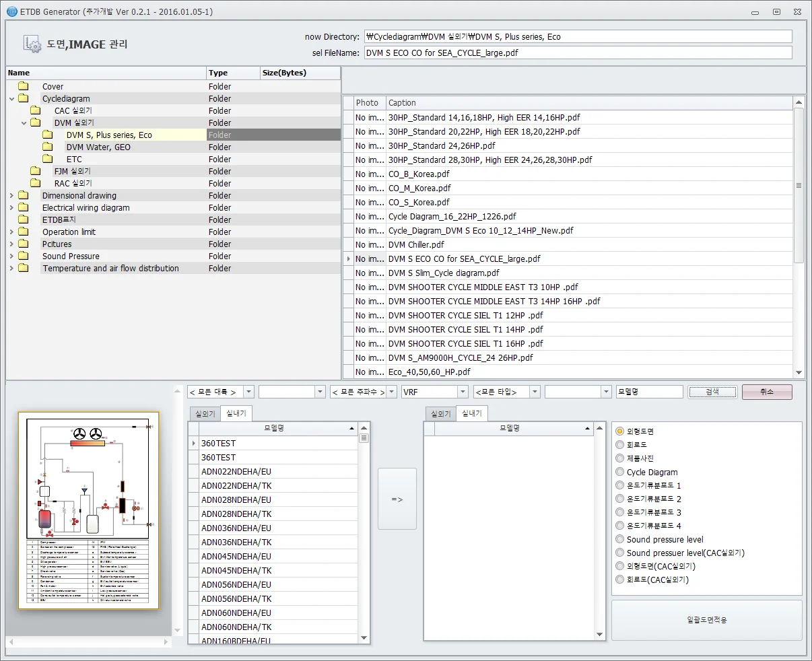
Task: Click the 도면,IMAGE 관리 gear document icon
Action: coord(32,44)
